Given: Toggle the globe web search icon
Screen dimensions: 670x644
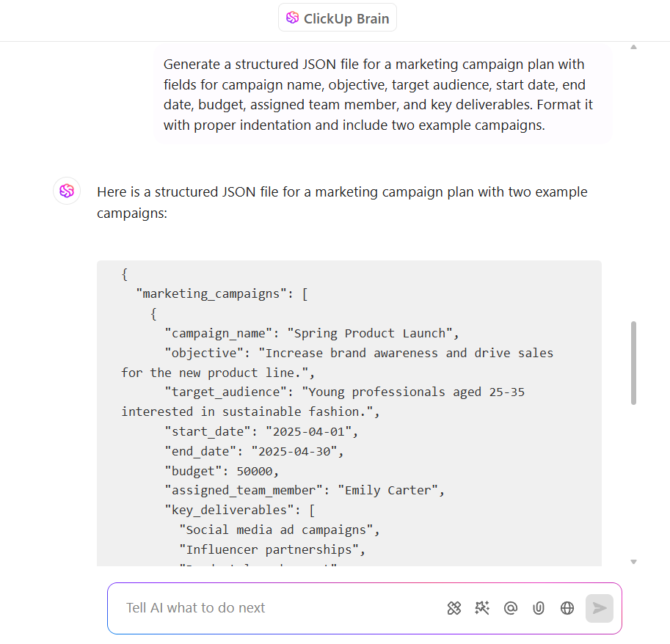Looking at the screenshot, I should tap(567, 607).
